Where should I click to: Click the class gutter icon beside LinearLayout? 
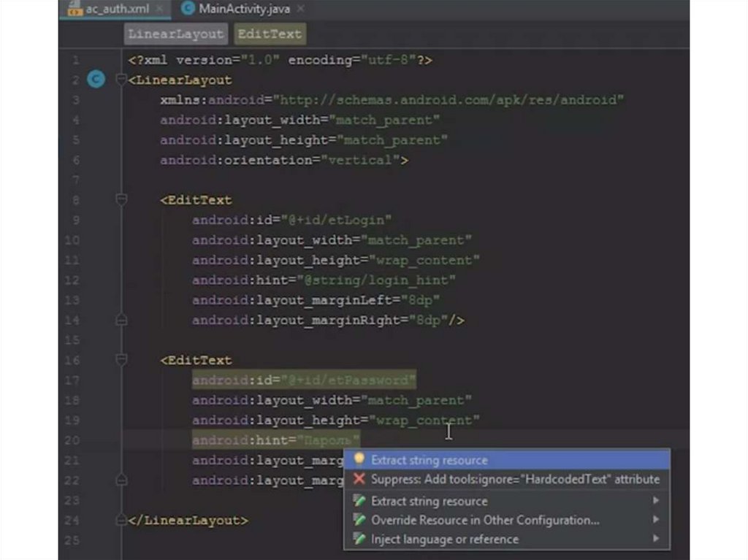[96, 80]
